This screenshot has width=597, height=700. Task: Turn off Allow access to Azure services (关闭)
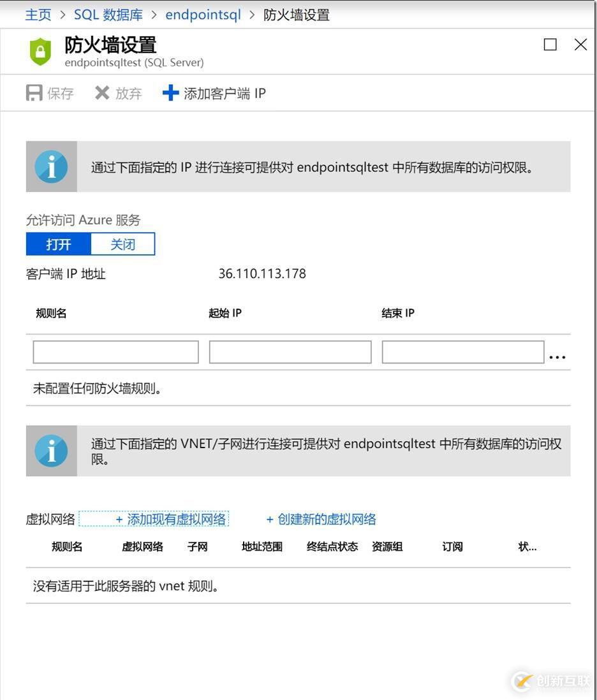(123, 244)
